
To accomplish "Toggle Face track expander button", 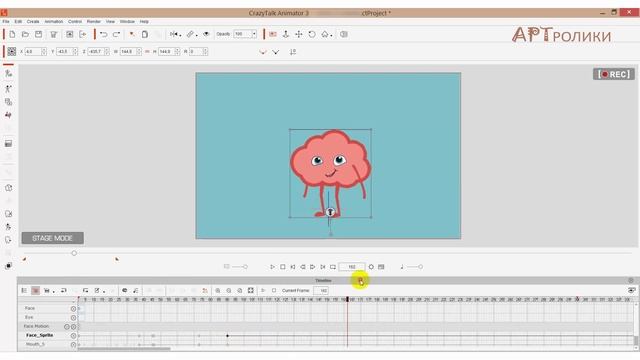I will click(x=73, y=309).
